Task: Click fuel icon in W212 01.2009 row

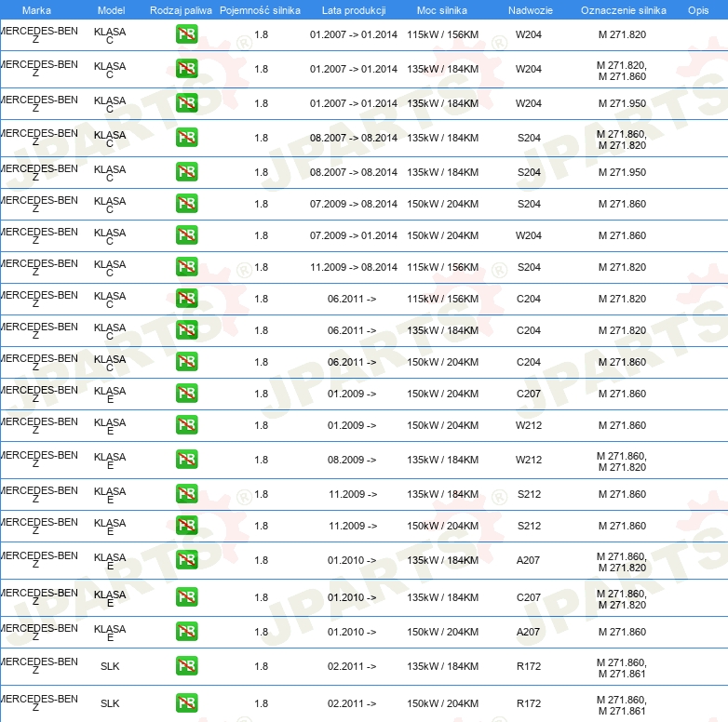Action: click(x=186, y=424)
